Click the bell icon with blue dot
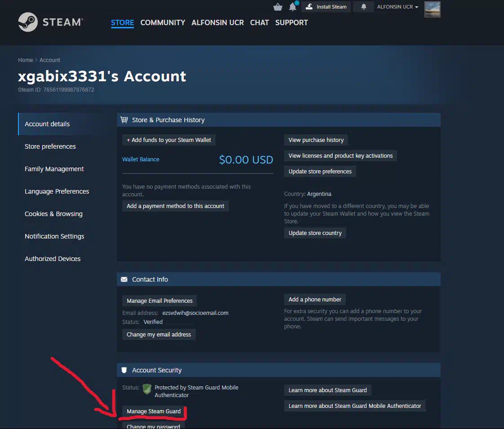Image resolution: width=504 pixels, height=429 pixels. [x=293, y=7]
